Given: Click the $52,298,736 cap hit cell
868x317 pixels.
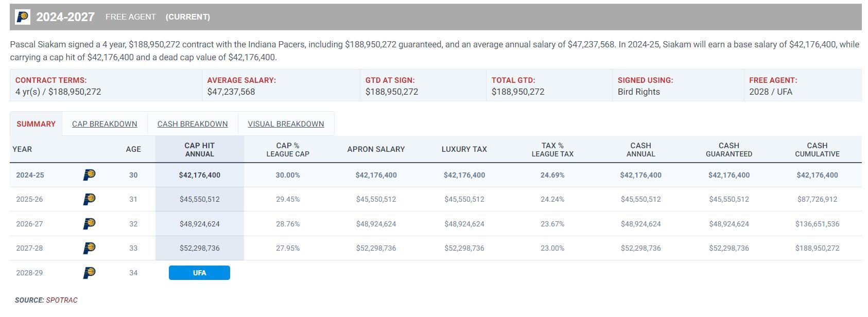Looking at the screenshot, I should (199, 248).
